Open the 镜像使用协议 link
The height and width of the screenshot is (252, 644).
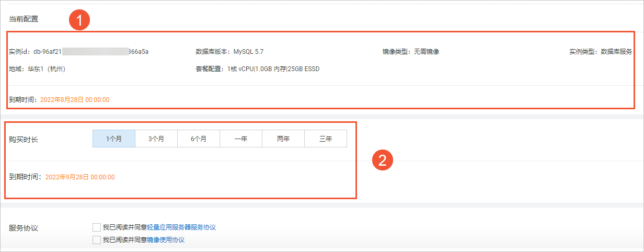coord(166,240)
